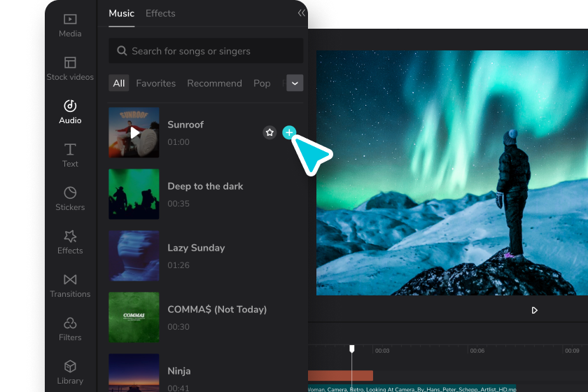Select the COMMA$ (Not Today) cover
Image resolution: width=588 pixels, height=392 pixels.
(134, 317)
